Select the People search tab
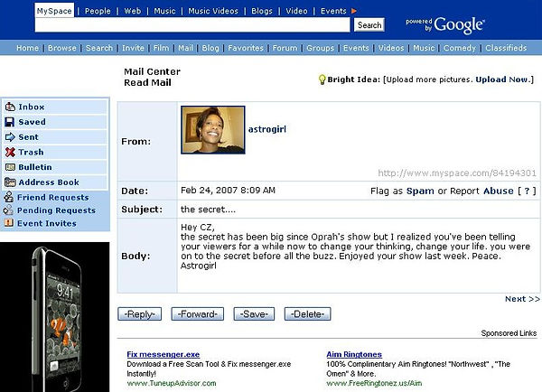Screen dimensions: 542x392 point(98,11)
